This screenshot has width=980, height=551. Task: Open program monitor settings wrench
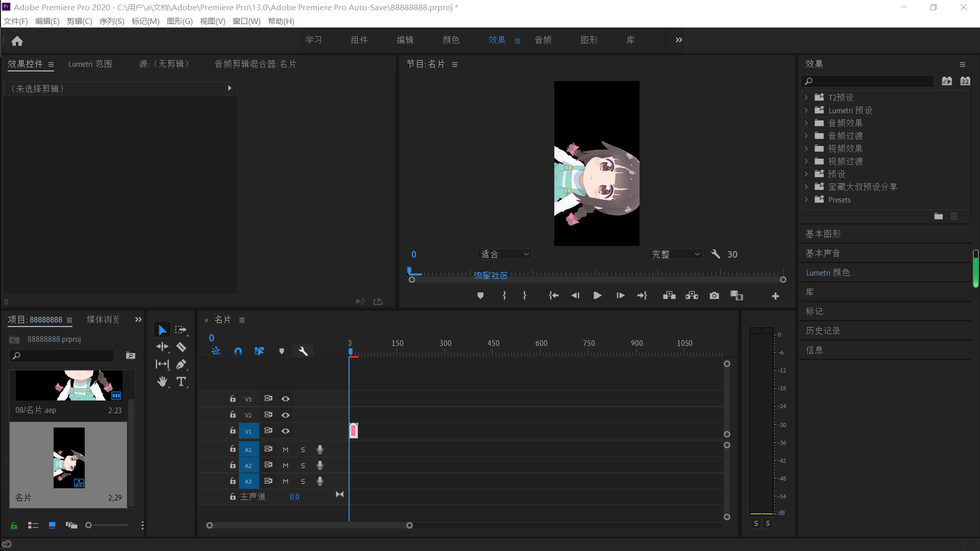pyautogui.click(x=716, y=254)
